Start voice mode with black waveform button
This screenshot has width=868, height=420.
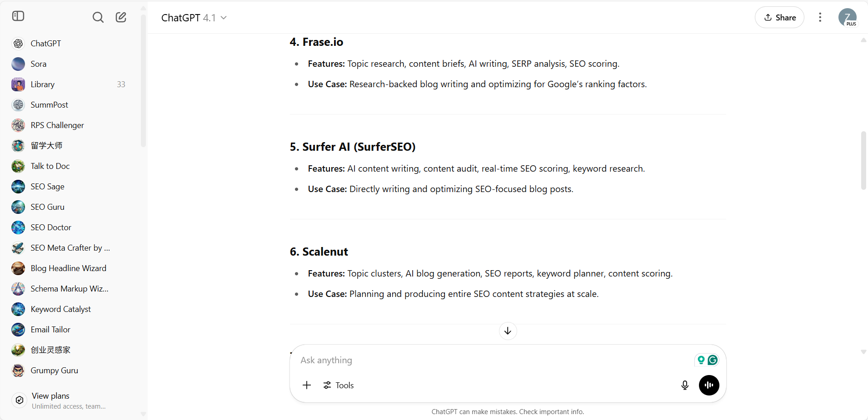pos(709,385)
